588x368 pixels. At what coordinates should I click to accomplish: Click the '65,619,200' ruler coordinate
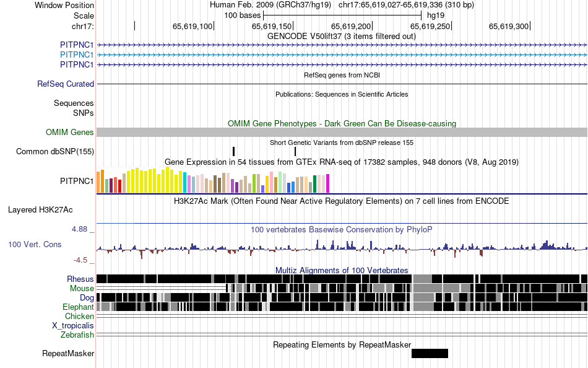[350, 26]
